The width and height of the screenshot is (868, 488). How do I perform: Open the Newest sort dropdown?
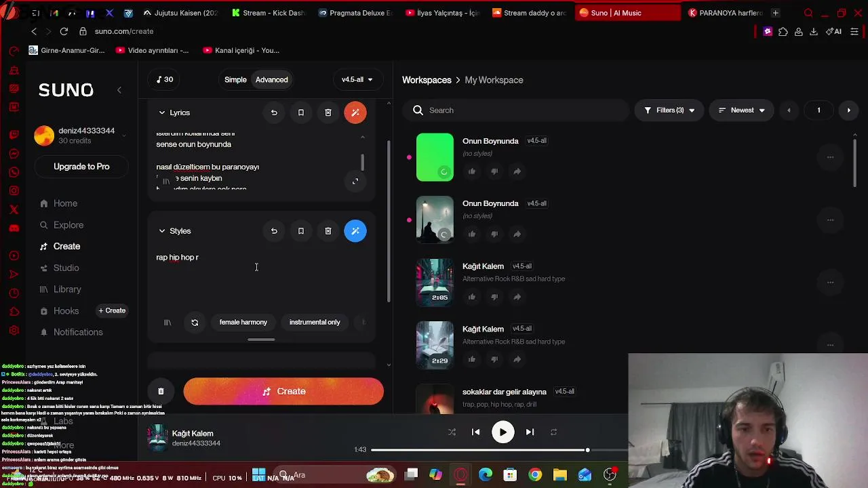(741, 110)
